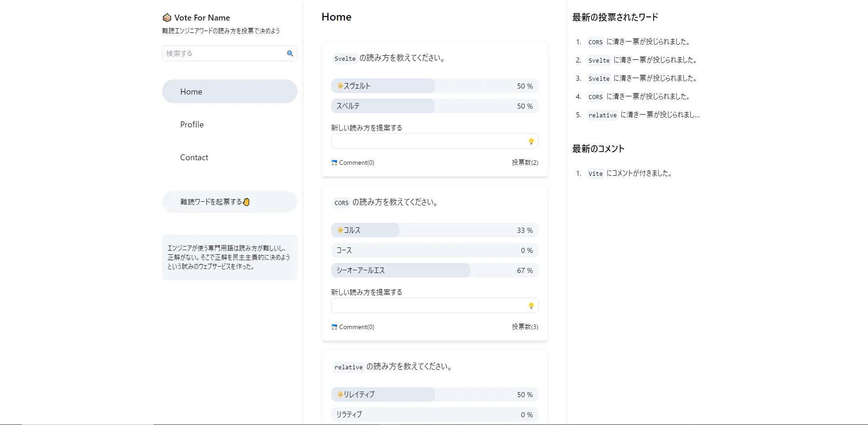Open the Vite latest comment link
The image size is (868, 425).
tap(595, 173)
